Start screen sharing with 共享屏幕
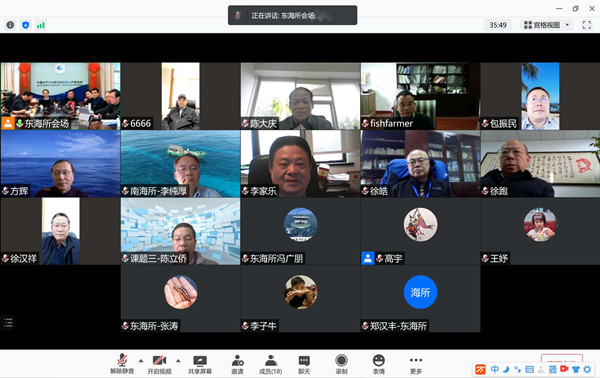Viewport: 600px width, 378px height. [x=200, y=364]
